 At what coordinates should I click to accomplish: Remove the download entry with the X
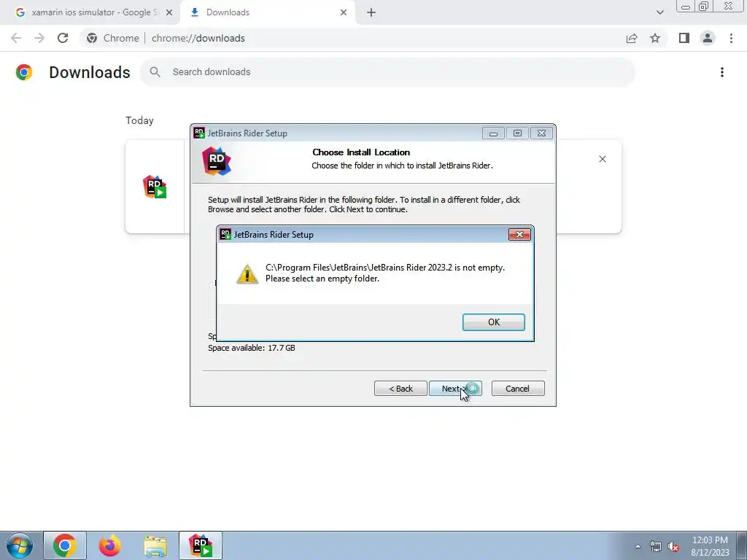602,159
